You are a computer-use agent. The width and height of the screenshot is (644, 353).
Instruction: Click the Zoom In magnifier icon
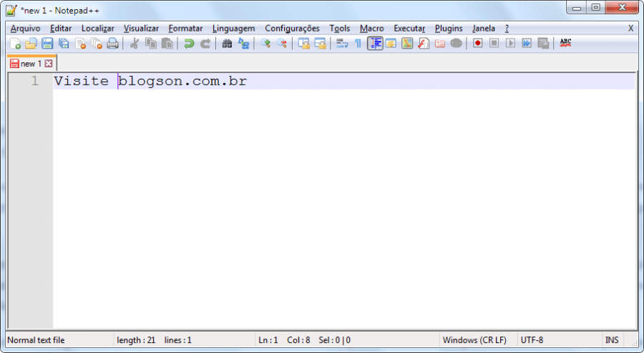[265, 43]
